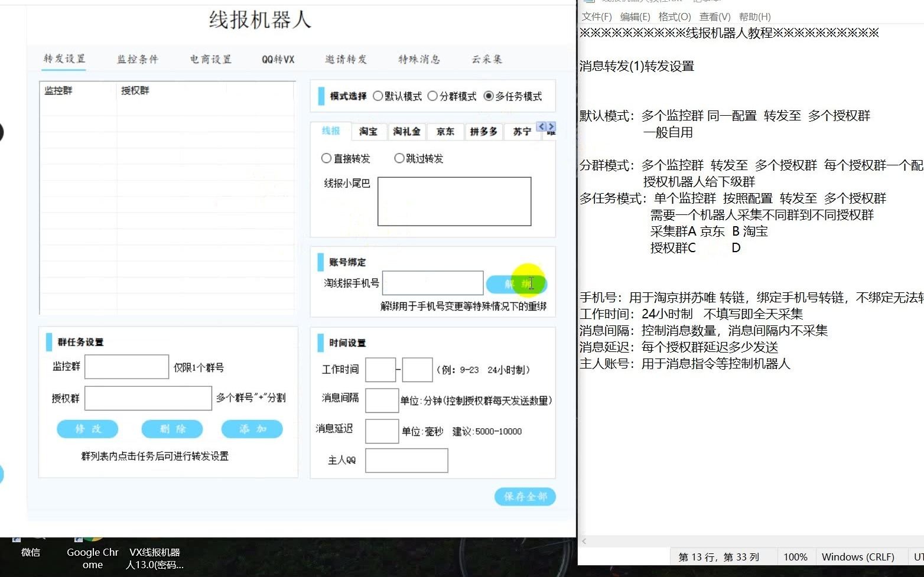The width and height of the screenshot is (924, 577).
Task: Click the 主人QQ input field
Action: point(406,461)
